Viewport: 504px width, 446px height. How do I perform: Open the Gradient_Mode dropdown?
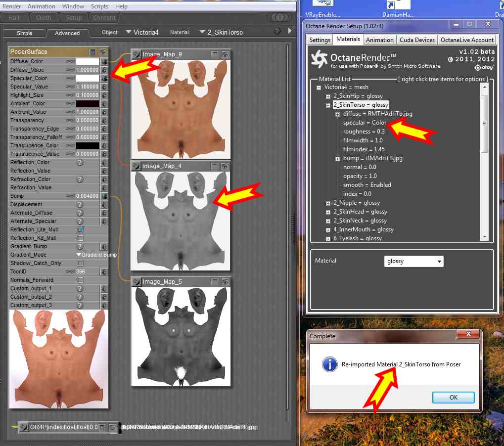pos(96,255)
